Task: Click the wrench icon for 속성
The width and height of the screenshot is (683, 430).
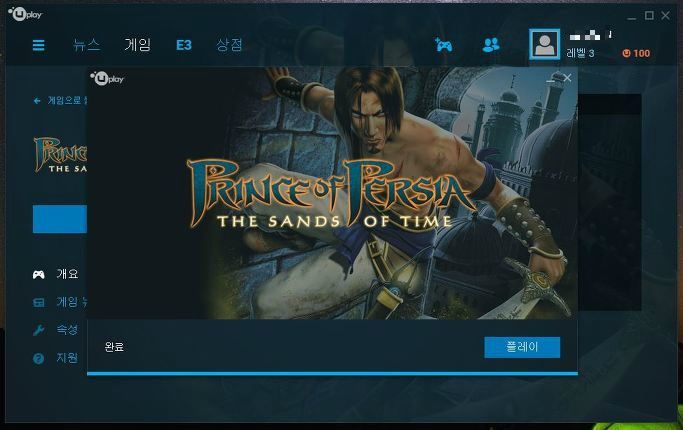Action: point(39,330)
